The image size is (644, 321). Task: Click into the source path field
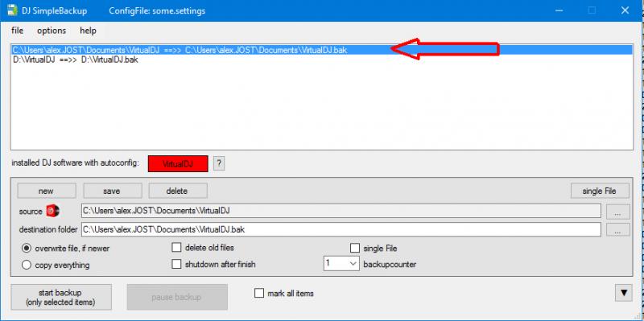pyautogui.click(x=341, y=211)
